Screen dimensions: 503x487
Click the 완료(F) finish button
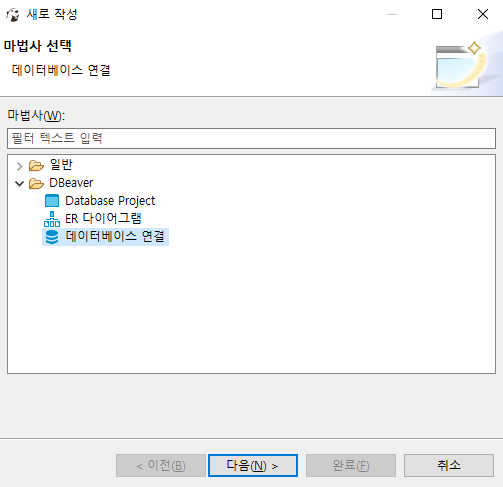[351, 465]
